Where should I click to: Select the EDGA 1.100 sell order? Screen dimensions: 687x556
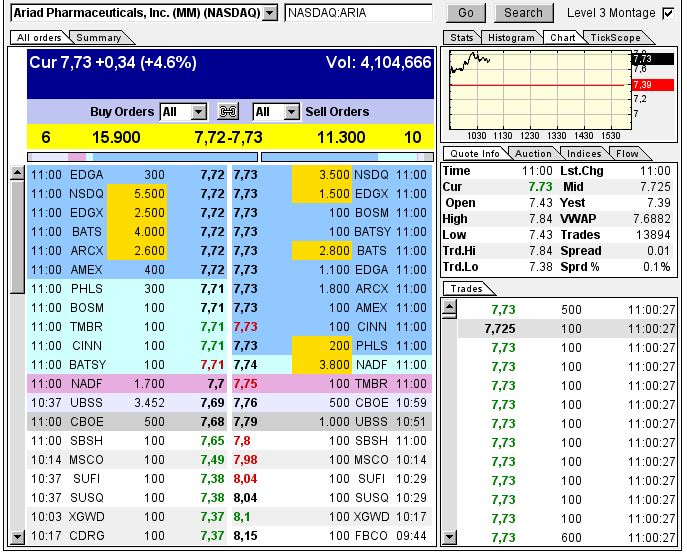(x=332, y=270)
